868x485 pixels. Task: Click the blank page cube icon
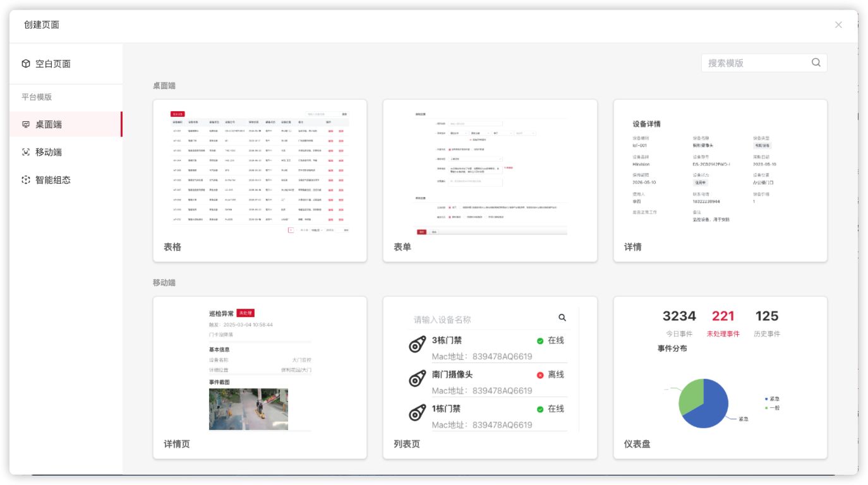[x=26, y=64]
